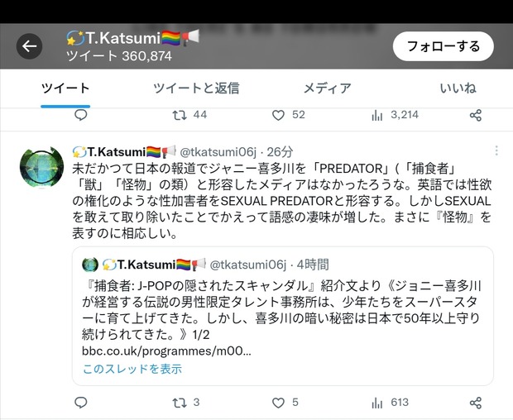This screenshot has width=513, height=420.
Task: Select the ツイート tab
Action: tap(65, 88)
